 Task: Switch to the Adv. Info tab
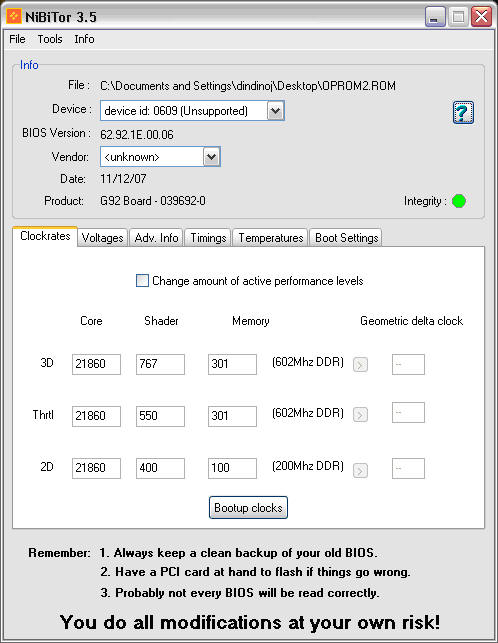click(x=156, y=237)
